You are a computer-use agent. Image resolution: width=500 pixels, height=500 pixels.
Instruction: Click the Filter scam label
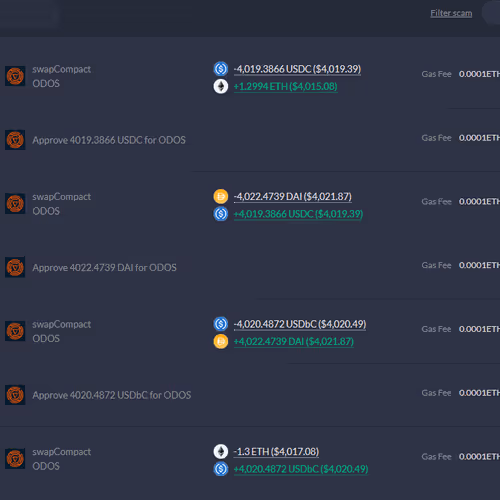coord(451,13)
